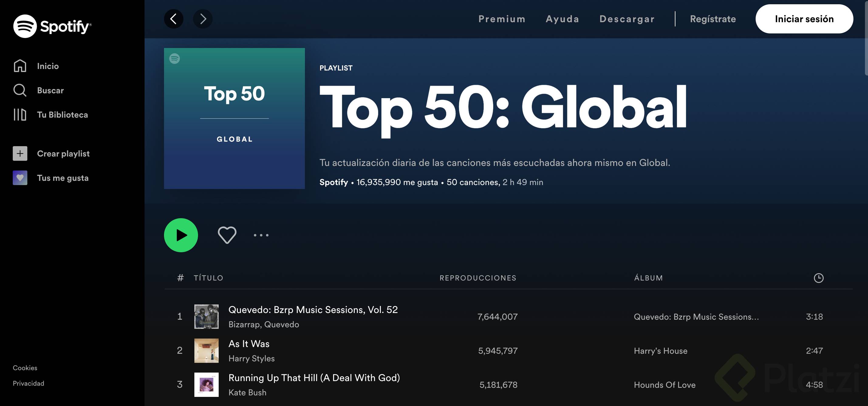Open the three-dots more options menu

pyautogui.click(x=261, y=235)
